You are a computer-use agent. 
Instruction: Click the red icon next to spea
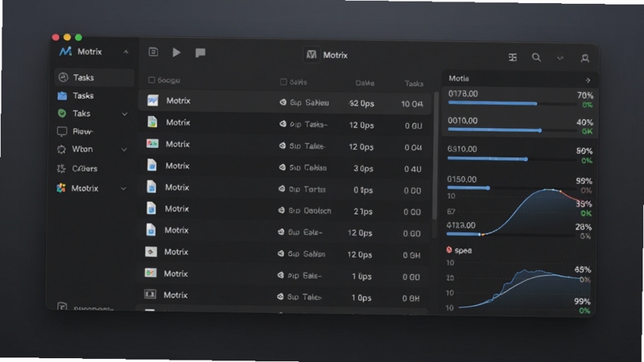[x=449, y=249]
